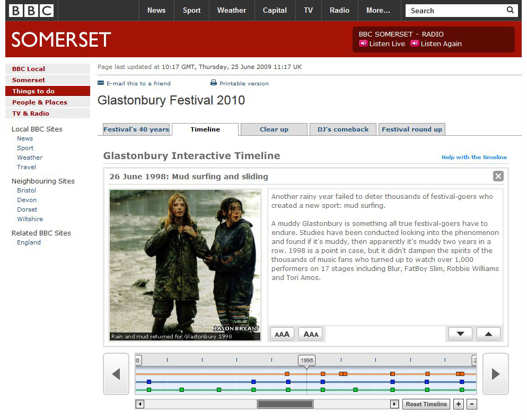Screen dimensions: 527x420
Task: Close the Mud surfing event panel
Action: click(x=498, y=176)
